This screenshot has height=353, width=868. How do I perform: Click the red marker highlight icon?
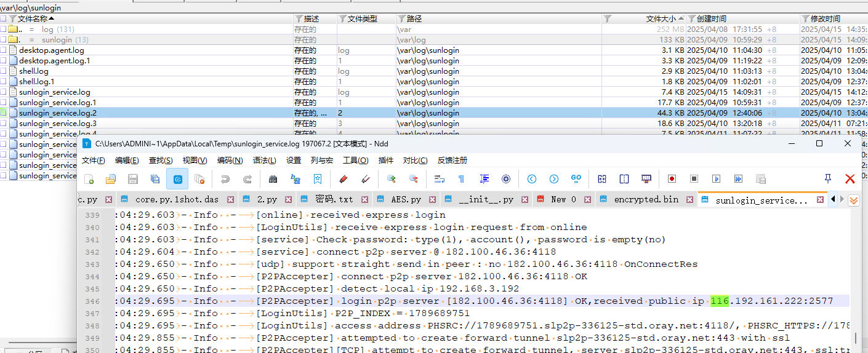(344, 179)
